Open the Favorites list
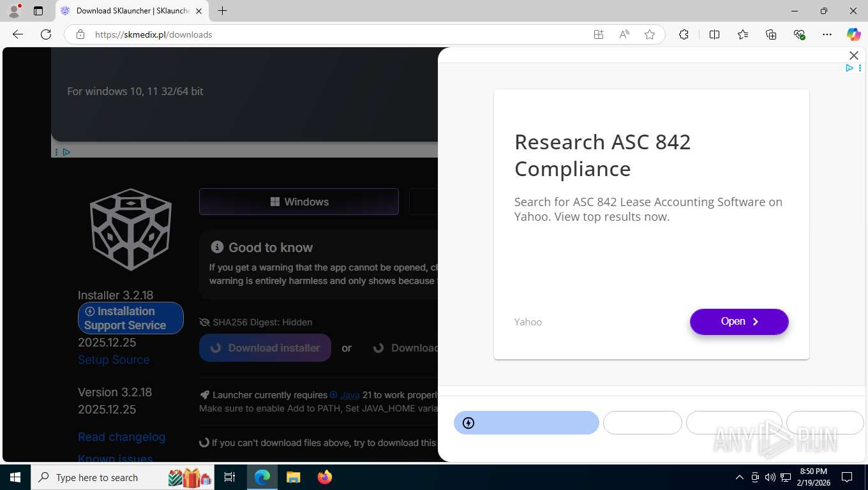Viewport: 868px width, 490px height. 743,34
